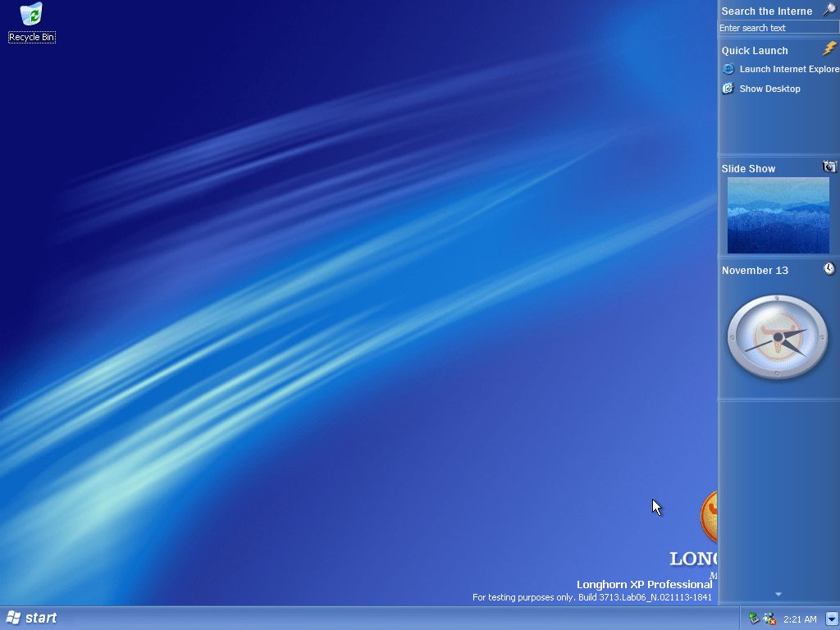Click the Search the Internet magnifier icon
840x630 pixels.
click(x=829, y=10)
